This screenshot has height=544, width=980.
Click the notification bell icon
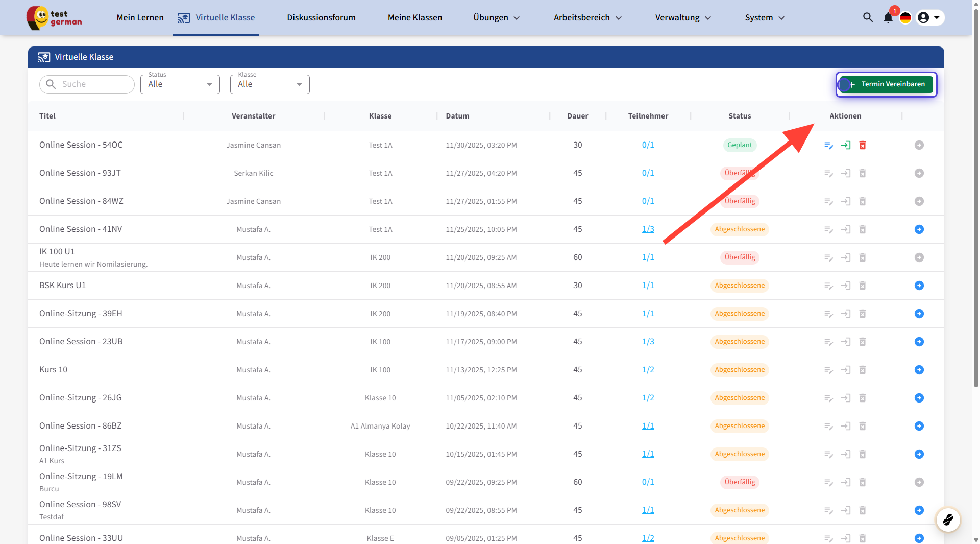888,18
